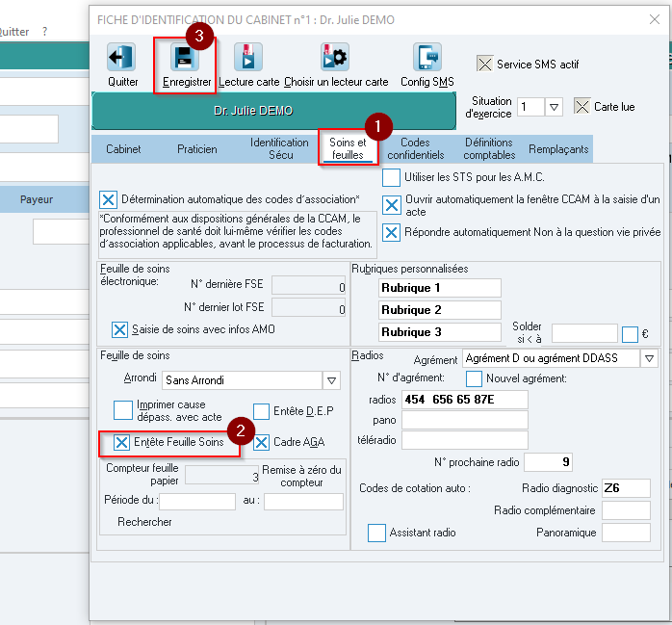Toggle Service SMS actif checkbox
Viewport: 672px width, 625px height.
(x=484, y=64)
